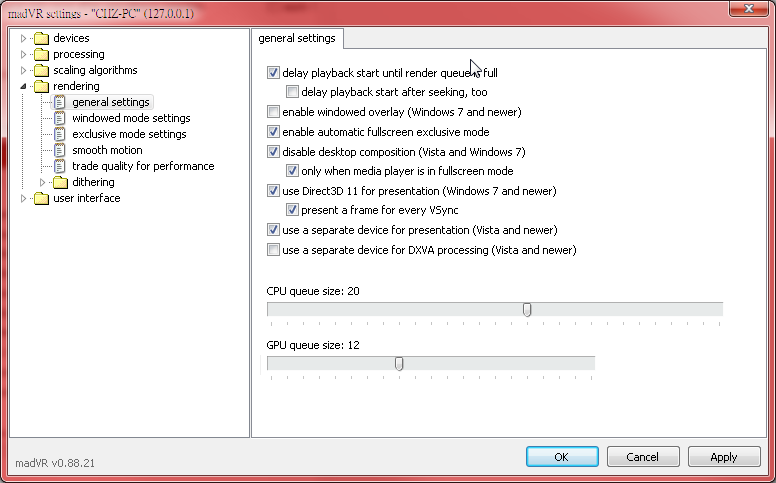Collapse the rendering tree node

24,86
